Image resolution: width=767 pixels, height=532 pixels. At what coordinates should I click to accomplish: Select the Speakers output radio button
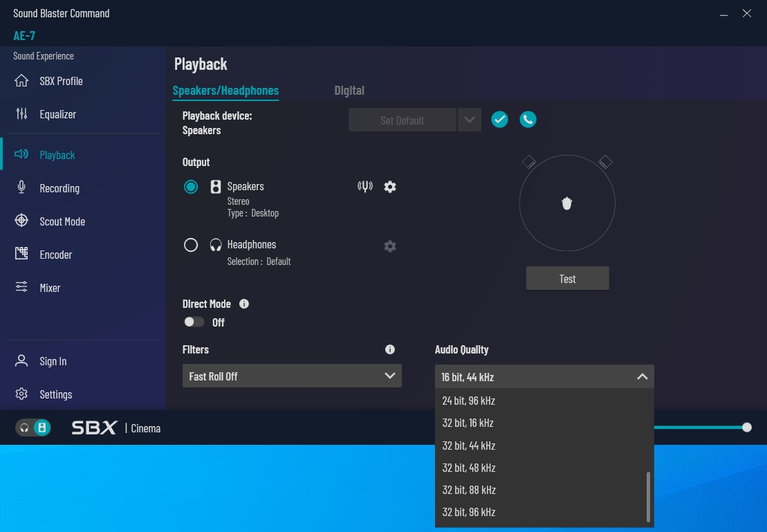191,187
